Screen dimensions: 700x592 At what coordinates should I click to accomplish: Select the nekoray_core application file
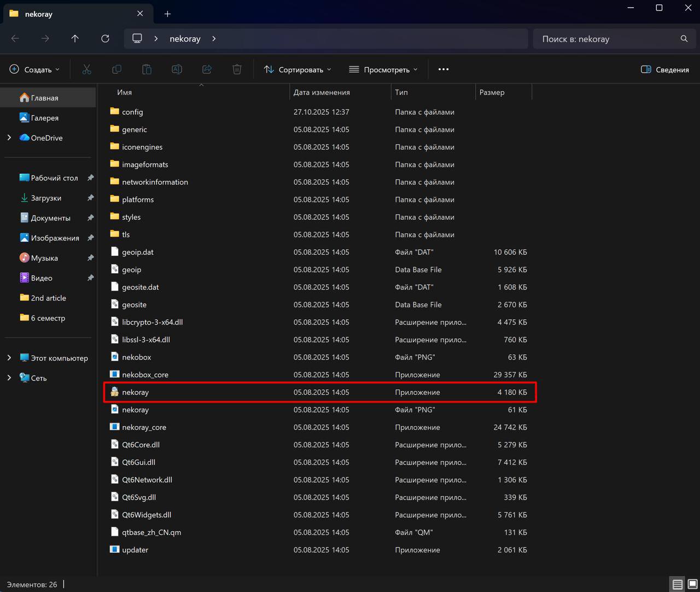point(144,427)
